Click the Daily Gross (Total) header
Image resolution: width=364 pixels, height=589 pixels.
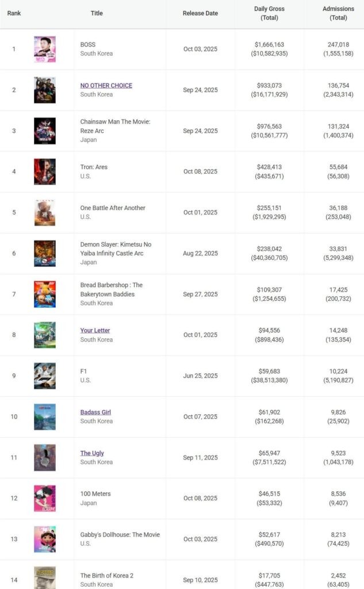point(269,13)
